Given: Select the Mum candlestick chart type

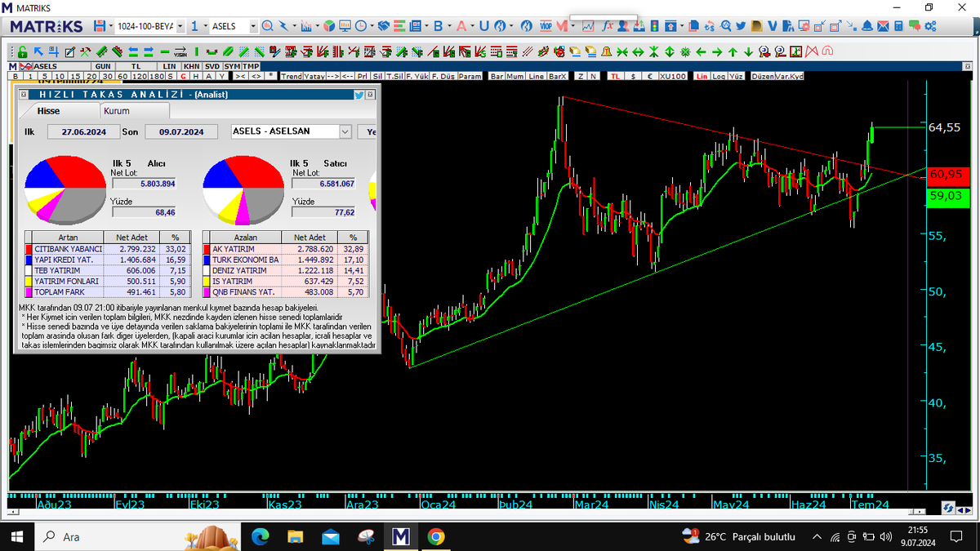Looking at the screenshot, I should 515,76.
